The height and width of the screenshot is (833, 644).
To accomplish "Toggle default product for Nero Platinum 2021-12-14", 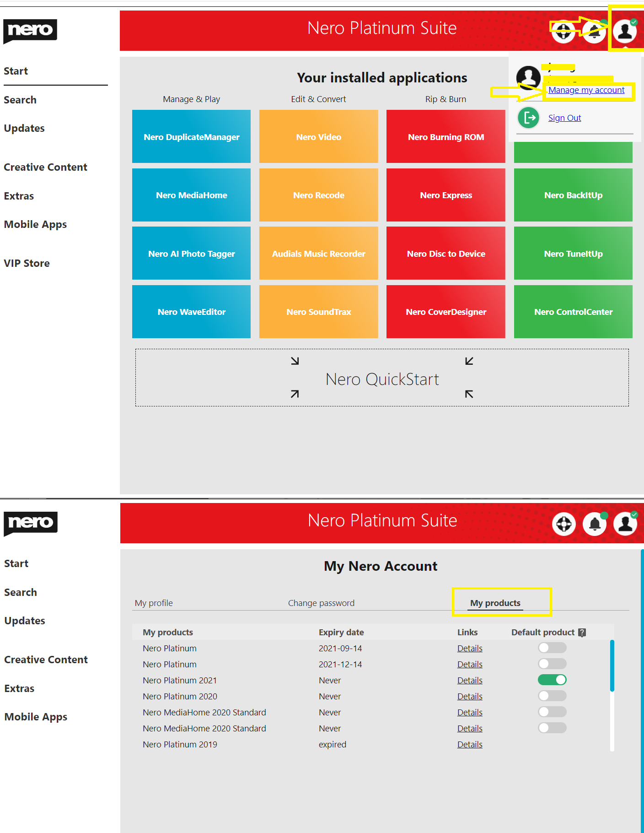I will click(x=552, y=664).
